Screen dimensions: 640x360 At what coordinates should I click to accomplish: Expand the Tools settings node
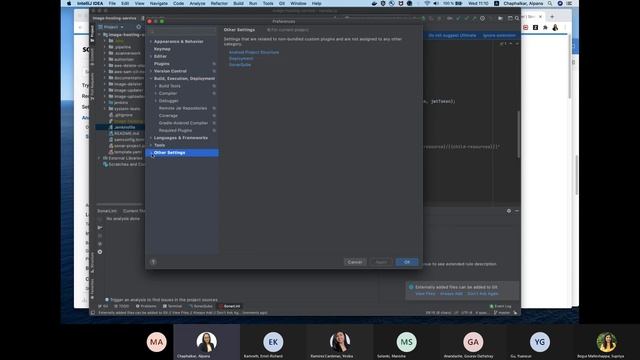(151, 145)
